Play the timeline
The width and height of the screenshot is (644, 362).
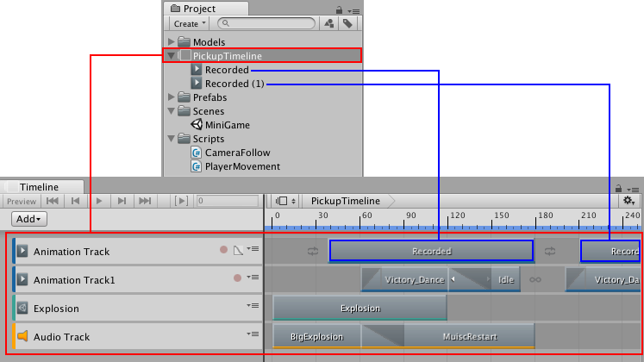click(x=99, y=201)
